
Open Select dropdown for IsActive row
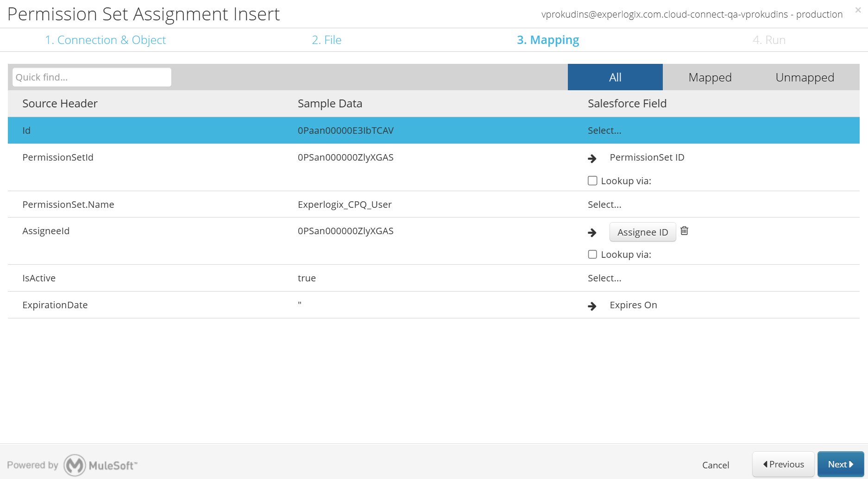click(604, 278)
